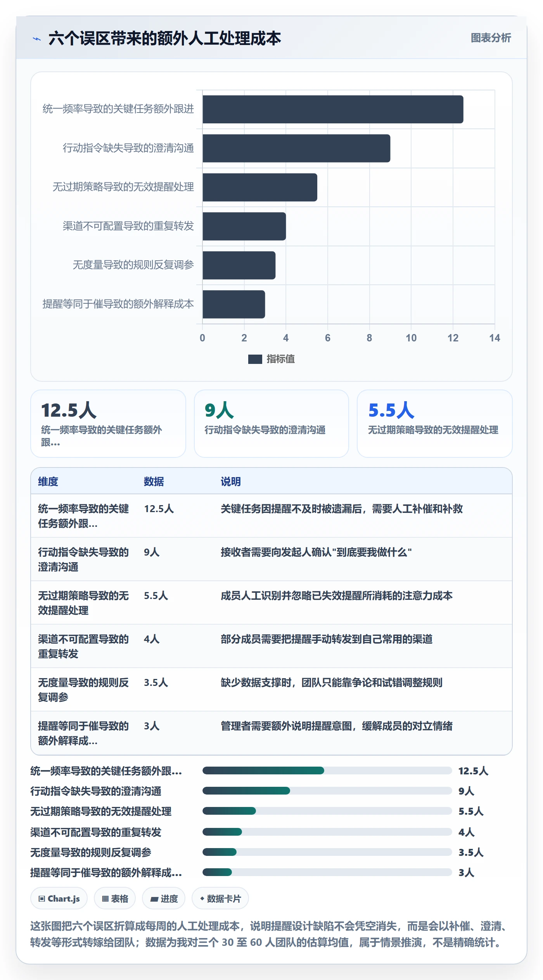Click the 9人 progress bar
The width and height of the screenshot is (543, 980).
327,791
